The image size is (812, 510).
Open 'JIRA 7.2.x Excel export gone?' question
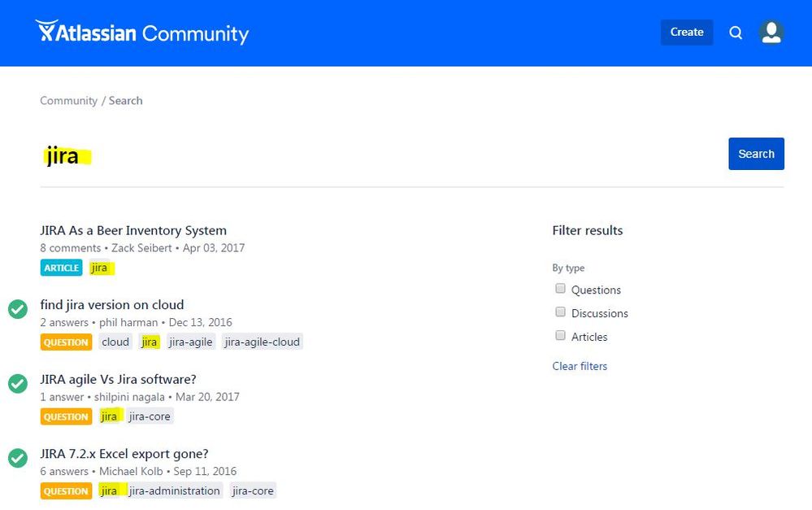click(124, 454)
